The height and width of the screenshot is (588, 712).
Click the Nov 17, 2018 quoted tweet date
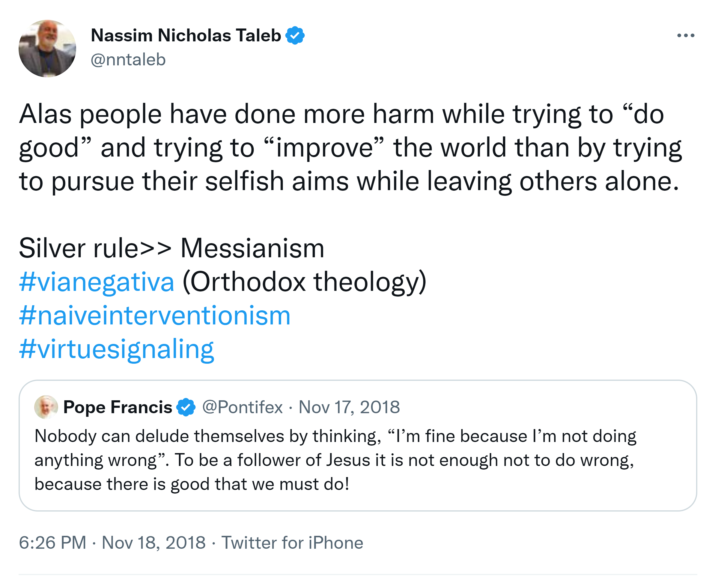[349, 407]
